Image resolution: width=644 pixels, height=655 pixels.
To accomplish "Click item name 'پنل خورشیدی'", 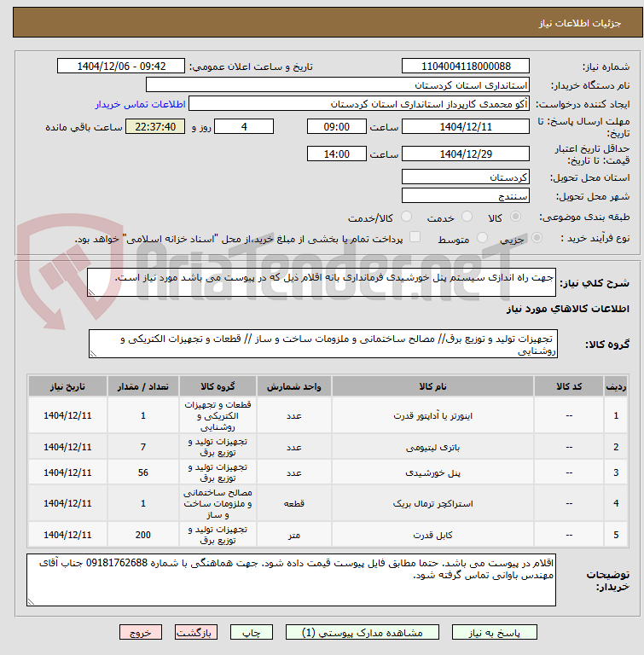I will click(x=432, y=472).
